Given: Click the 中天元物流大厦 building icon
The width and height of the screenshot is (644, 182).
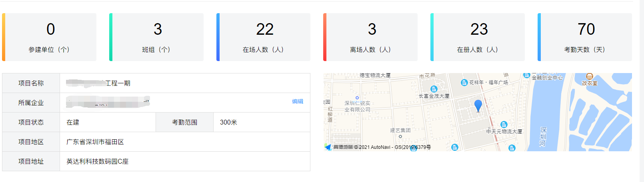Looking at the screenshot, I should (x=504, y=125).
